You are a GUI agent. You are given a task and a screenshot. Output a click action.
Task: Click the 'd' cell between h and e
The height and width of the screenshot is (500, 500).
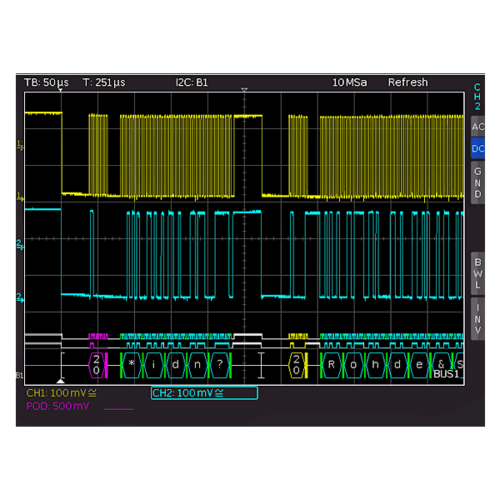click(x=397, y=365)
